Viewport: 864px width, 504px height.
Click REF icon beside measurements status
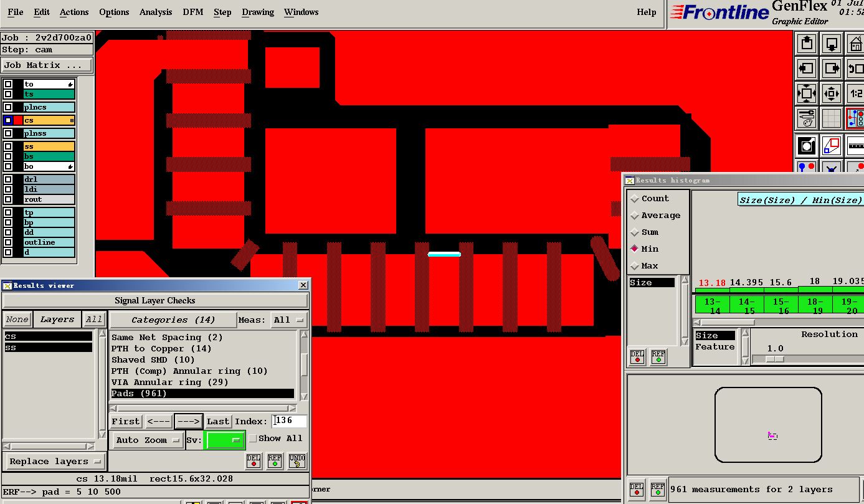tap(657, 489)
